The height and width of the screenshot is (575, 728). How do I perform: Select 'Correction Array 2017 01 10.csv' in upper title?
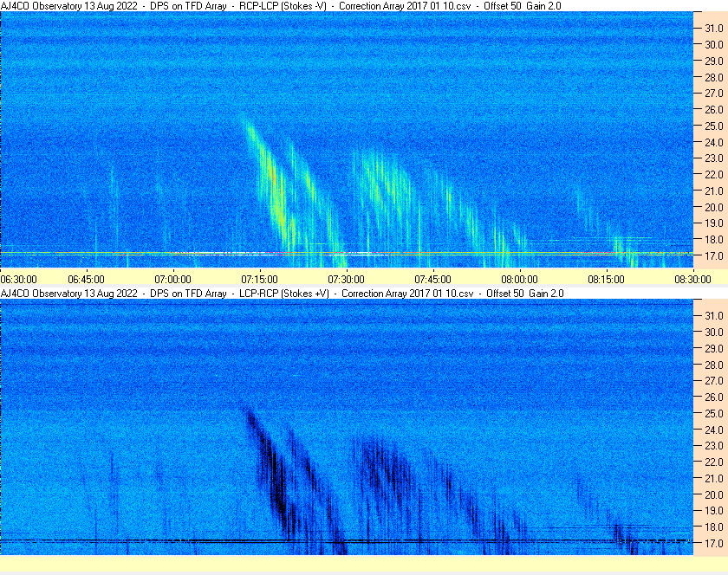coord(405,6)
